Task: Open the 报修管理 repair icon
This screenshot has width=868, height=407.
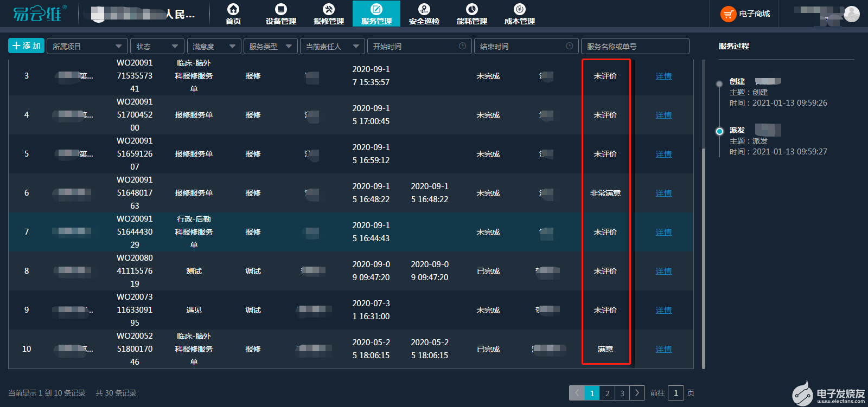Action: pos(329,9)
